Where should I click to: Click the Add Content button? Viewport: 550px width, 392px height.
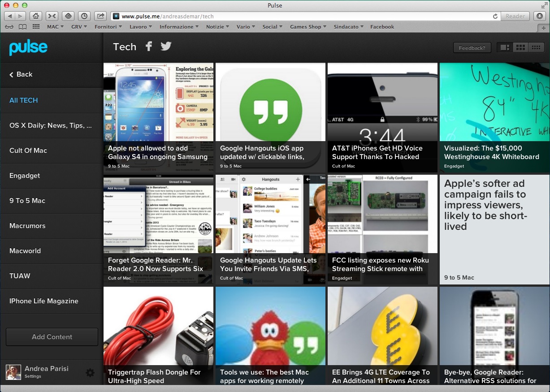tap(52, 337)
